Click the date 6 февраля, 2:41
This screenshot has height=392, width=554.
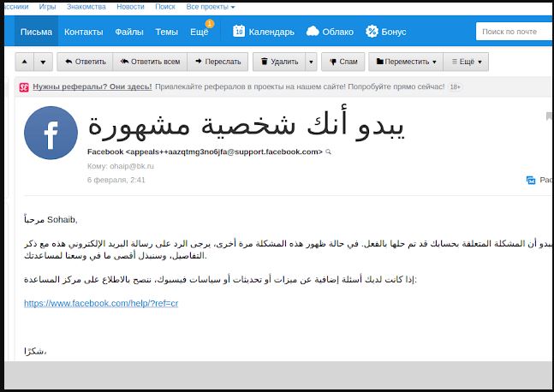tap(116, 180)
